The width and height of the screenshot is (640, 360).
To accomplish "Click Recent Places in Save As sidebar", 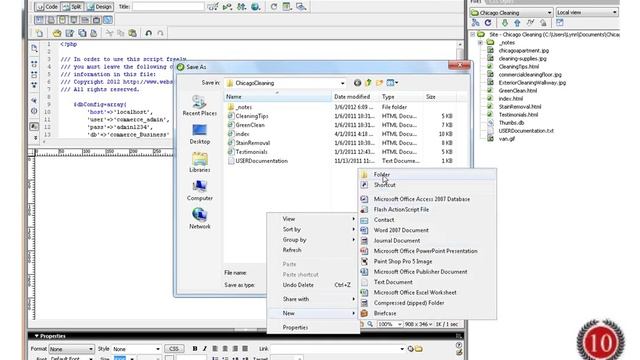I will coord(200,106).
